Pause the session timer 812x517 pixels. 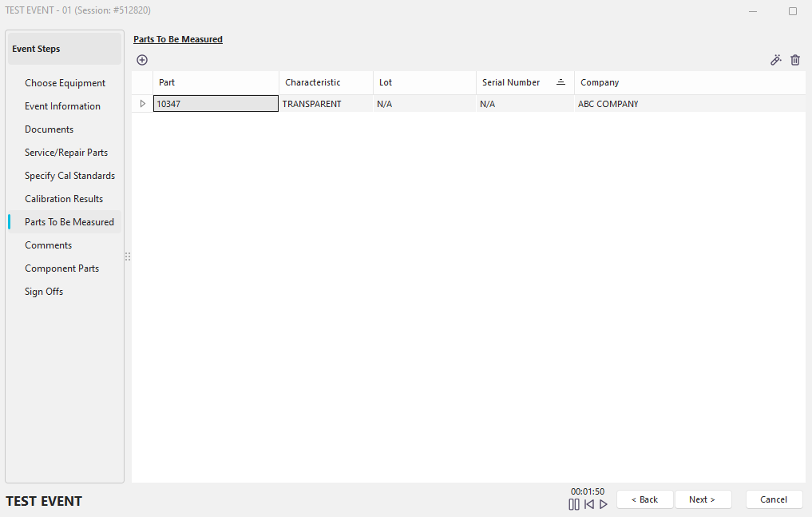pos(574,504)
